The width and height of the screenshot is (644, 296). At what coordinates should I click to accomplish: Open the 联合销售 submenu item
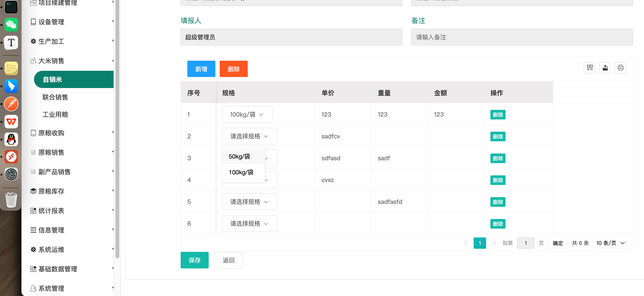(55, 97)
